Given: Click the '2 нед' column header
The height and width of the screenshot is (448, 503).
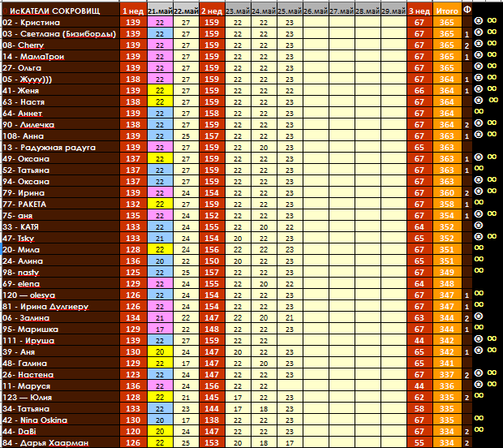Looking at the screenshot, I should point(212,11).
